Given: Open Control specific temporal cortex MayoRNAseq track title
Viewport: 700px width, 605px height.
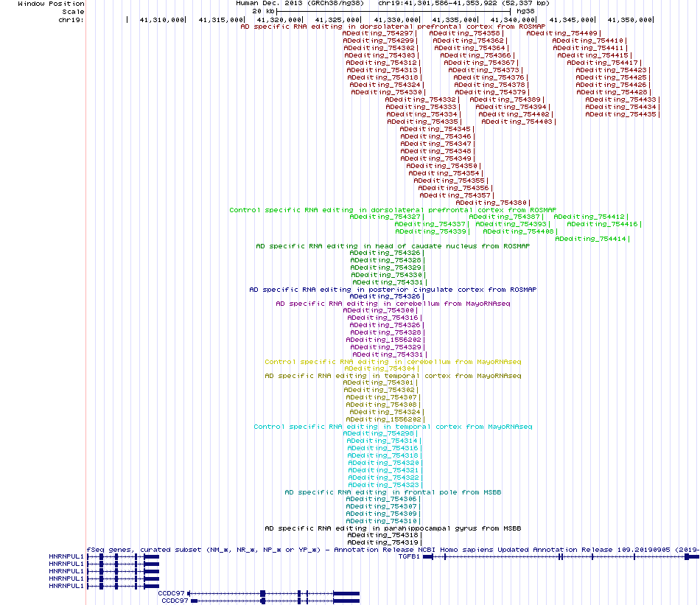Looking at the screenshot, I should point(393,427).
